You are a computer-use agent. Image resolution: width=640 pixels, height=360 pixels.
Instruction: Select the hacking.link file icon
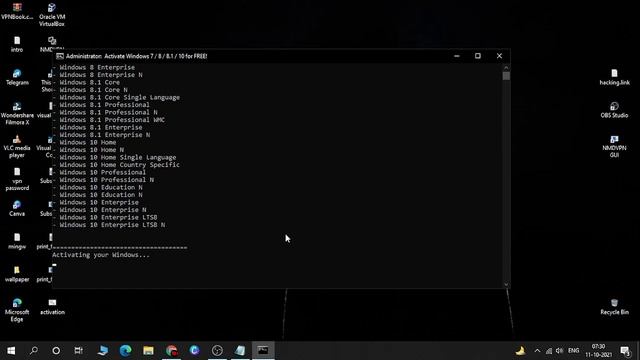[x=614, y=77]
